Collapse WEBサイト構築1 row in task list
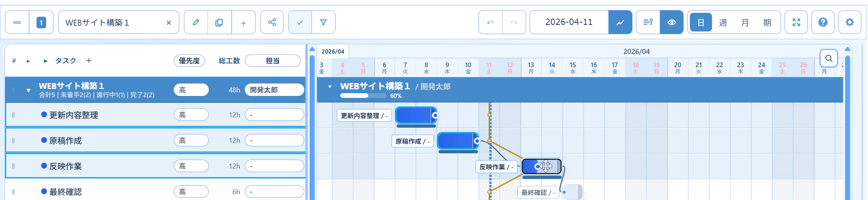Viewport: 868px width, 200px height. tap(28, 90)
